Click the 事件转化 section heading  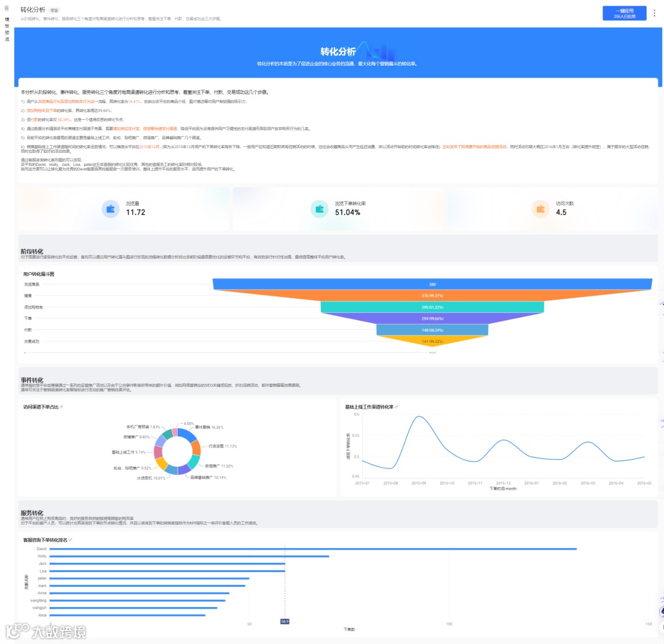[x=32, y=380]
